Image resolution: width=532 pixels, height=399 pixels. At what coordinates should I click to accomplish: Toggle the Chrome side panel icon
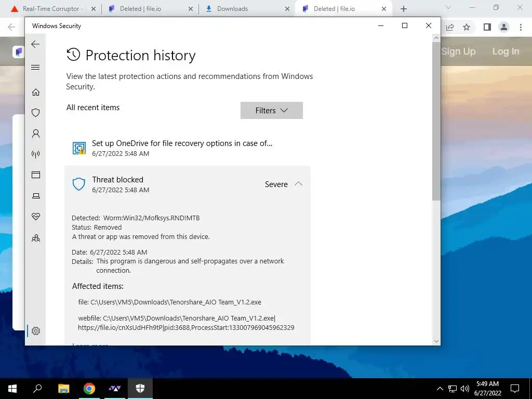click(x=487, y=27)
